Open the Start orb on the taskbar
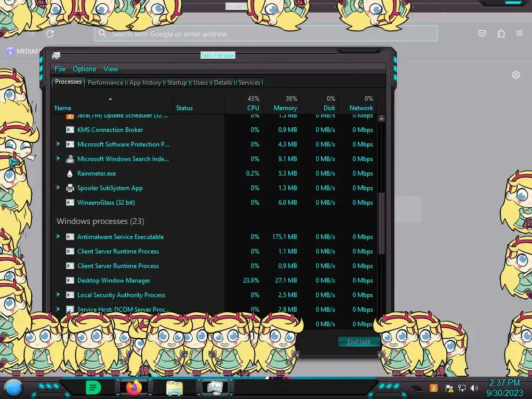The width and height of the screenshot is (532, 399). 13,388
